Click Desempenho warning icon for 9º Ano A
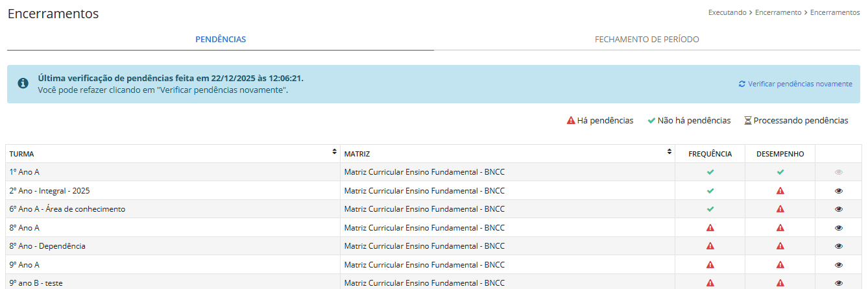 780,265
